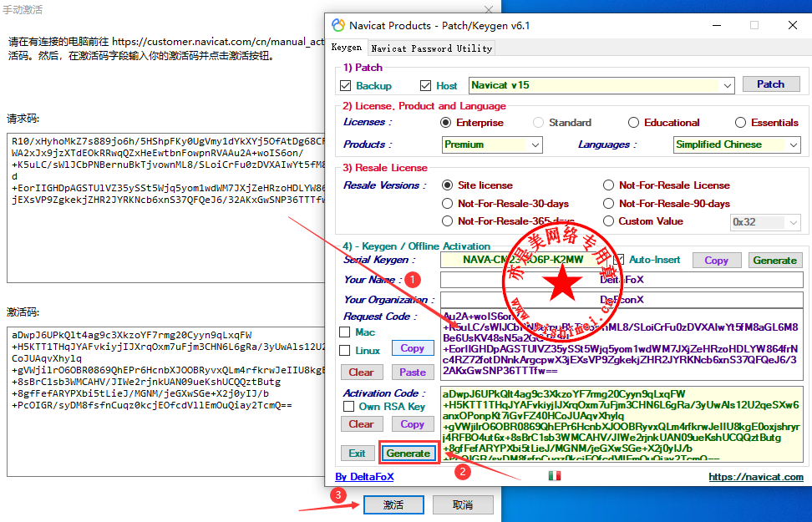The image size is (812, 522).
Task: Close the Patch/Keygen window
Action: pos(792,25)
